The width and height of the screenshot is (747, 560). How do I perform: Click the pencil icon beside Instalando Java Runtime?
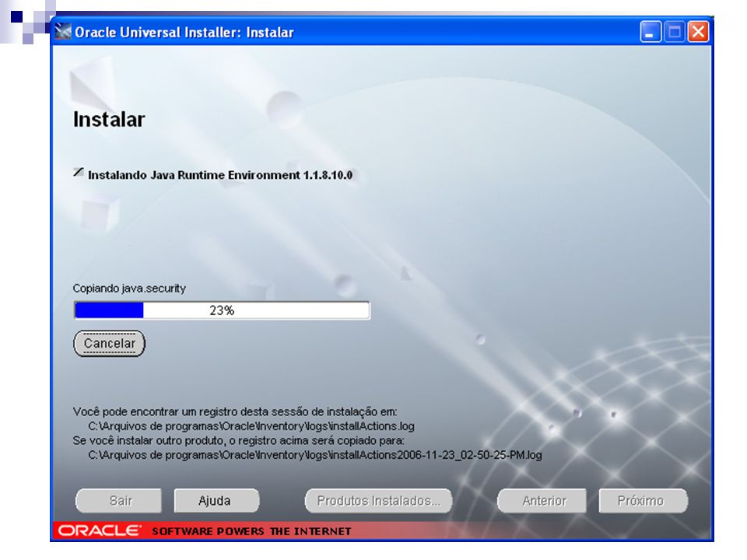(79, 173)
